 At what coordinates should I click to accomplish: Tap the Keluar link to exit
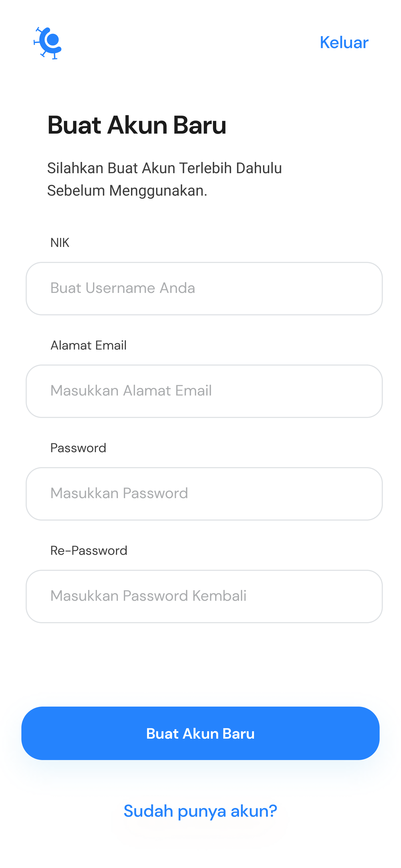pyautogui.click(x=344, y=42)
